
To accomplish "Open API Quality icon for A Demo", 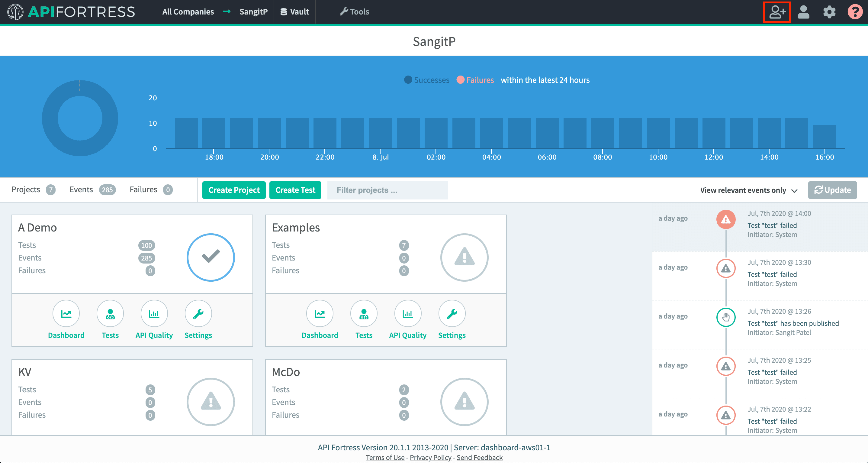I will pyautogui.click(x=154, y=313).
